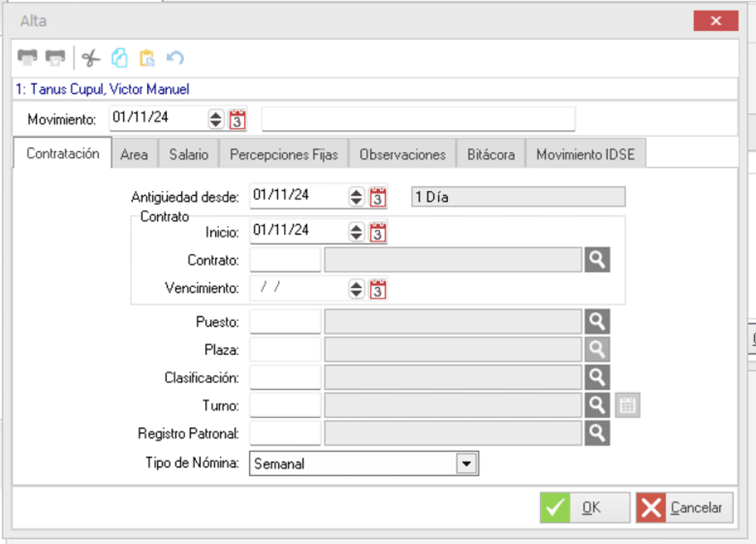Click the down stepper on Inicio date

click(x=356, y=234)
